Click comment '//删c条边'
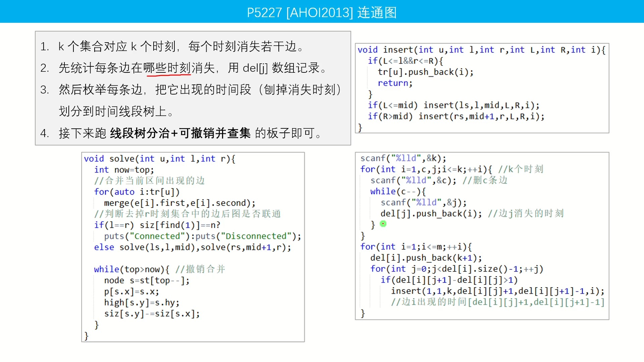 [x=485, y=180]
